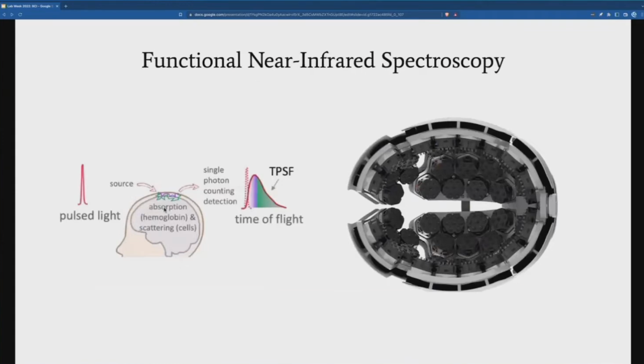Reload the page with the refresh icon
The width and height of the screenshot is (644, 364).
(x=20, y=14)
